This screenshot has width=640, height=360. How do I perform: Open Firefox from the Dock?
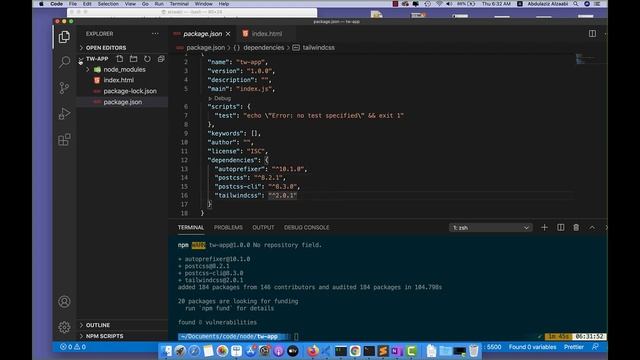coord(313,351)
